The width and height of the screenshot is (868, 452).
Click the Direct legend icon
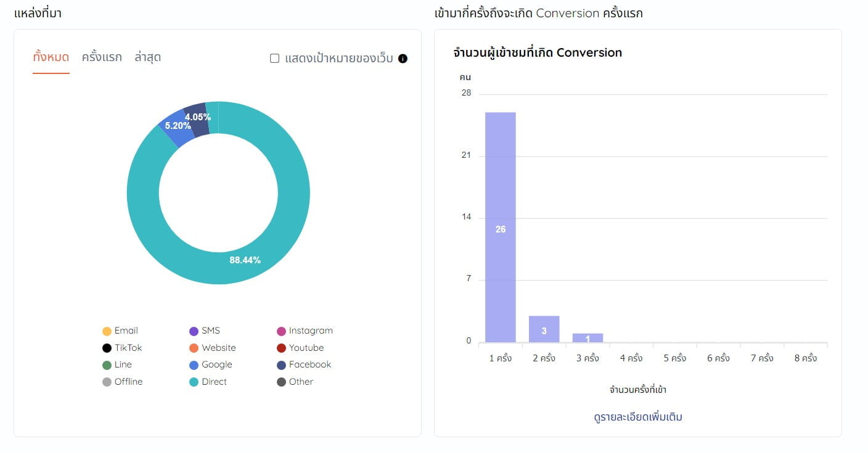[195, 381]
